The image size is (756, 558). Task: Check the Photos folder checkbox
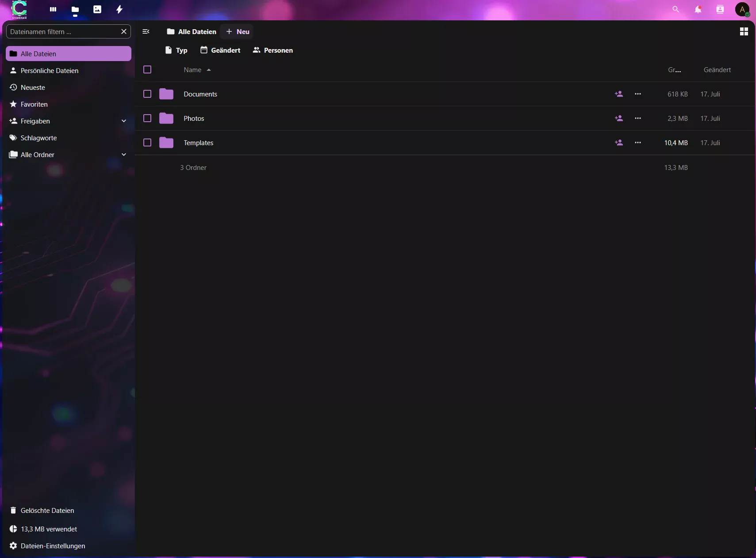(x=147, y=118)
